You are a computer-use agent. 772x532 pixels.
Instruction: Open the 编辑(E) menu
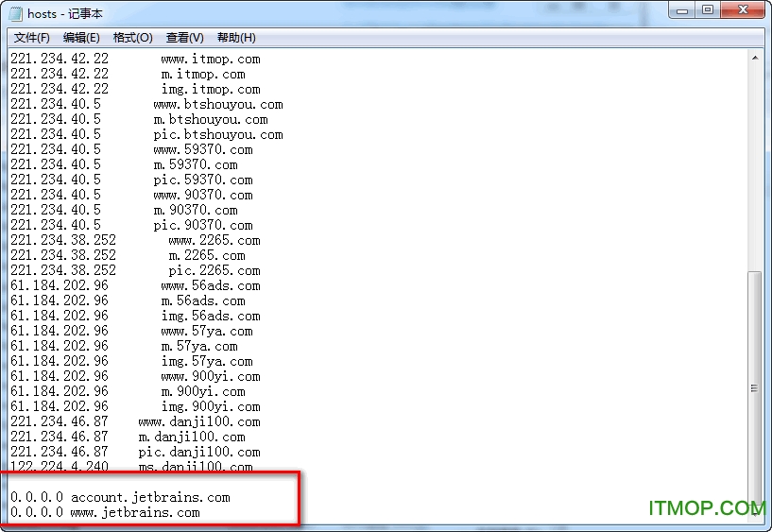click(81, 38)
